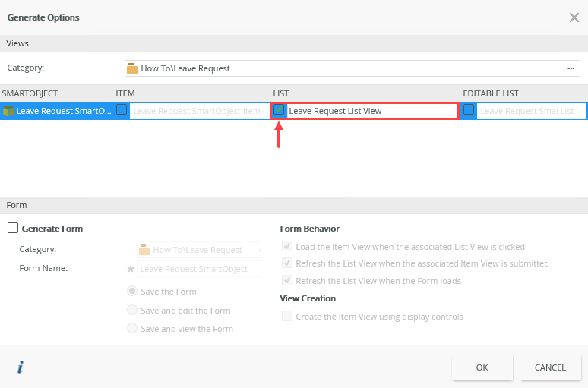Click the info icon at bottom left
This screenshot has height=388, width=588.
[x=21, y=367]
